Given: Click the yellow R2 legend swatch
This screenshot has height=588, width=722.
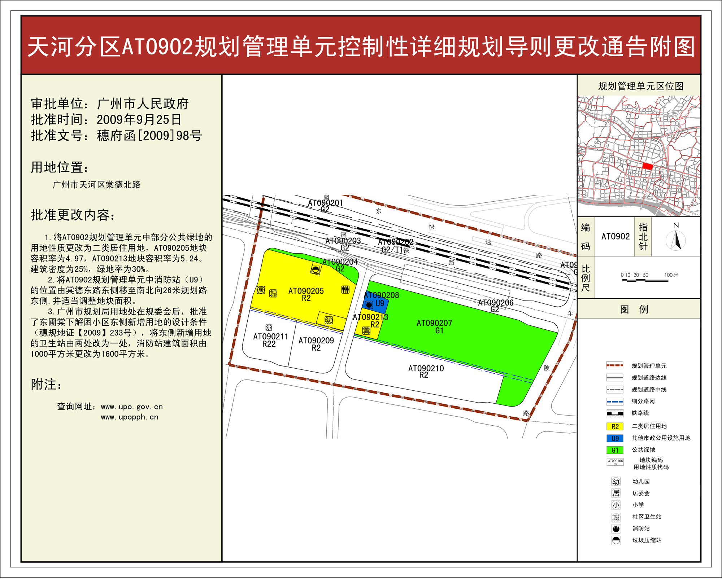Looking at the screenshot, I should [615, 426].
